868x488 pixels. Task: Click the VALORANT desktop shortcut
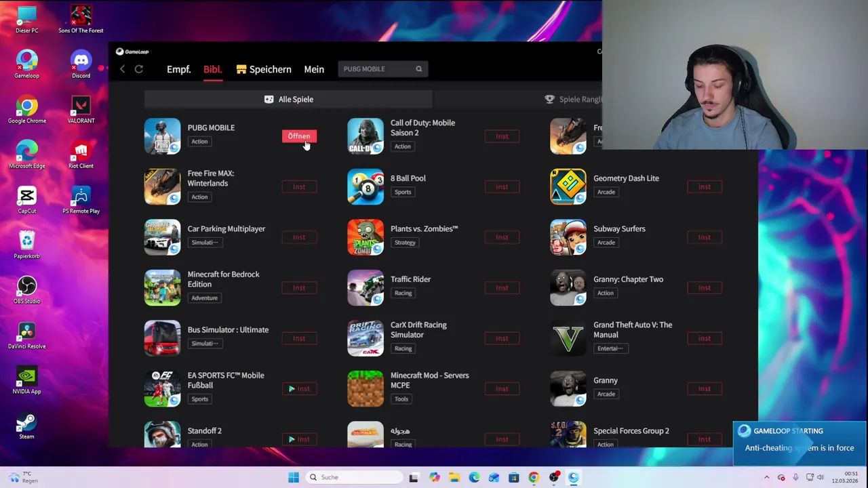pyautogui.click(x=81, y=110)
